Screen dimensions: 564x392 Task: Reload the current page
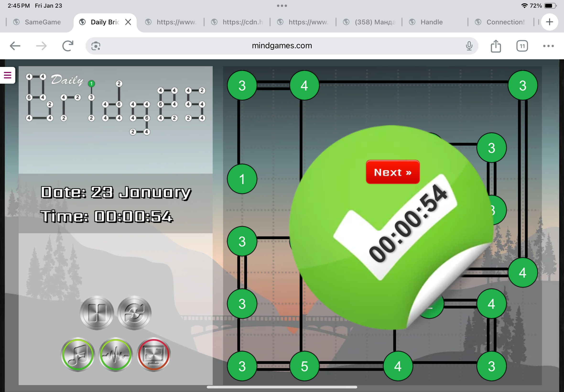pos(68,46)
